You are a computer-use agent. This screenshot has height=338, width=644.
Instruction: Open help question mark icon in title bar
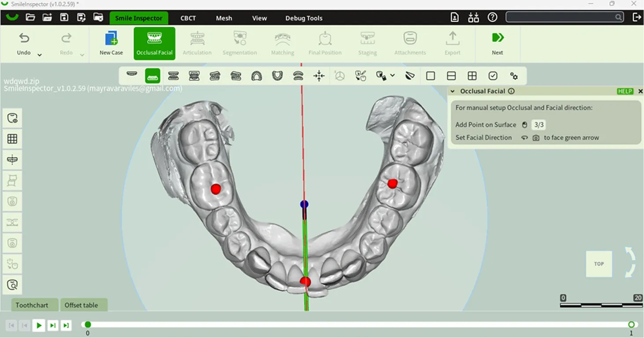[493, 17]
